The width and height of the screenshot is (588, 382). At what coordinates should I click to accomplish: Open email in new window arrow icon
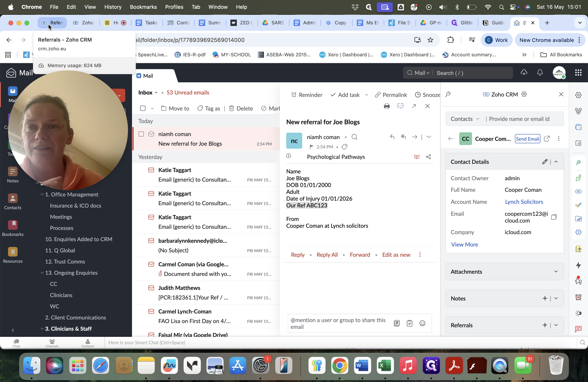pos(414,106)
